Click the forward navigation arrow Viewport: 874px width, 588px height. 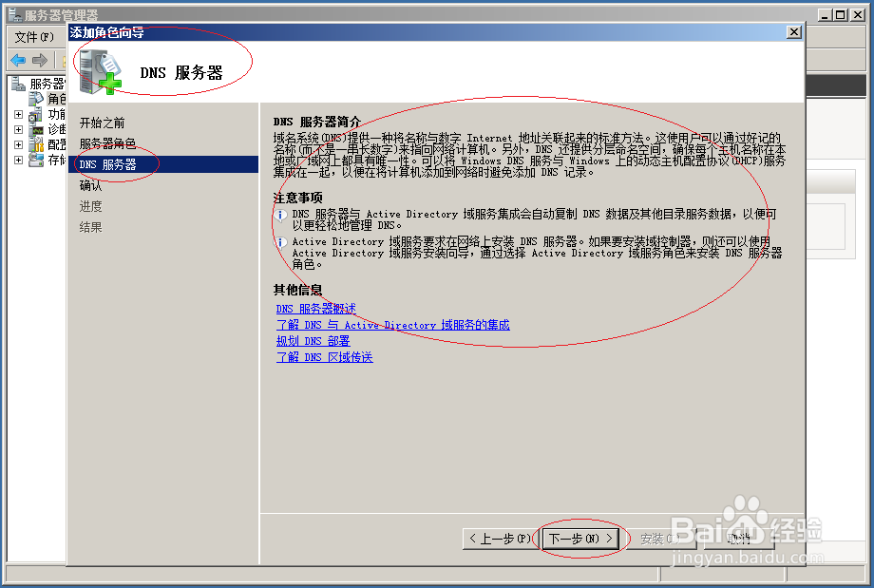pos(40,60)
